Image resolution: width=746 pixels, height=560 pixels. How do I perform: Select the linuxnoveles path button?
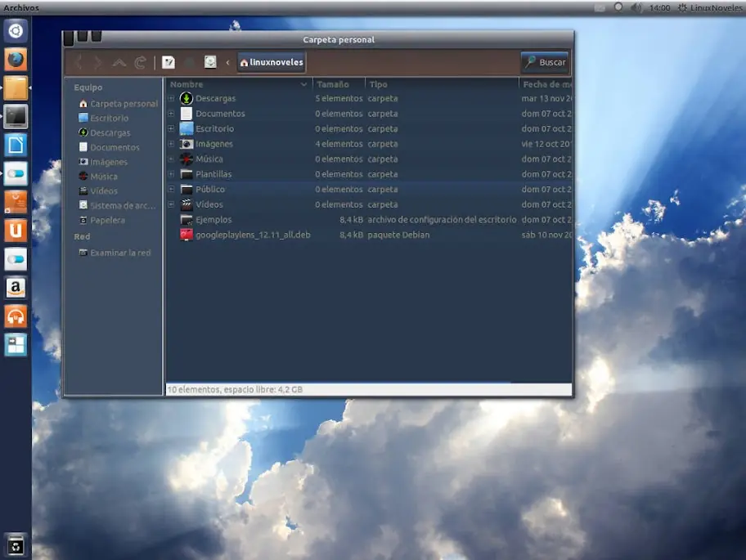[272, 62]
